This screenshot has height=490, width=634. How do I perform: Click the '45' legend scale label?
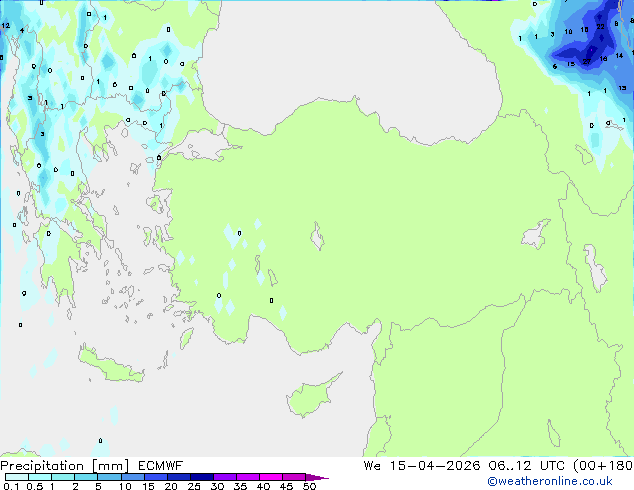point(286,486)
